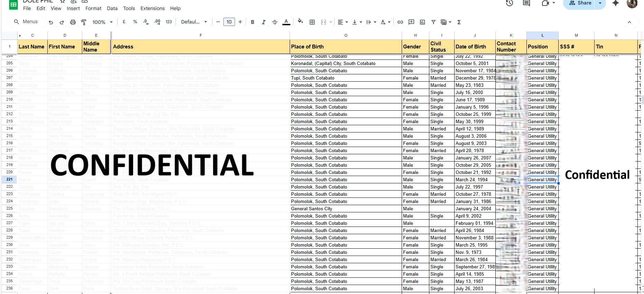Click the Menus search button
644x294 pixels.
26,22
